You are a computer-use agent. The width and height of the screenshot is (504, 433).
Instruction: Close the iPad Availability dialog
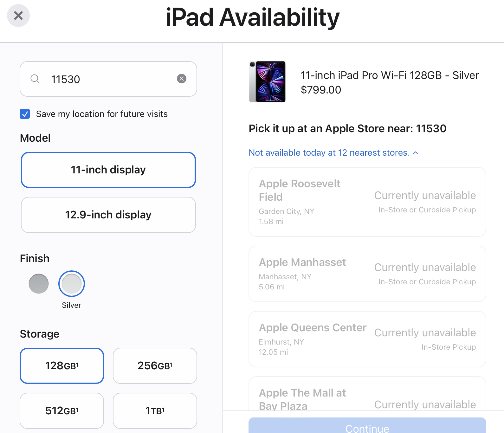point(18,16)
